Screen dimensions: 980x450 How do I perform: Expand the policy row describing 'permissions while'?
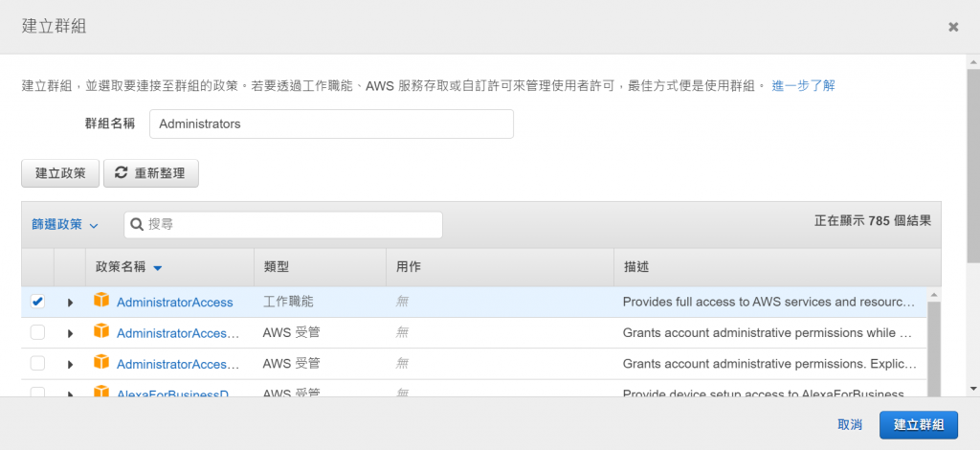pos(70,334)
